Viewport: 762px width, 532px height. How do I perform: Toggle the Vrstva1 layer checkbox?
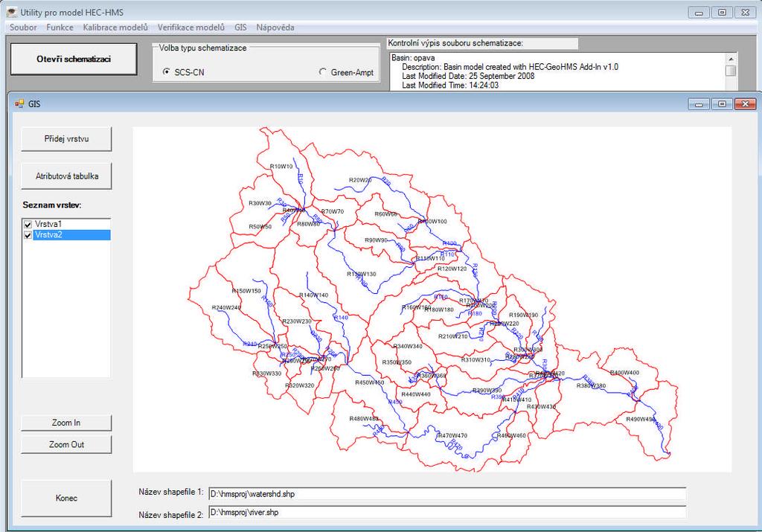28,225
